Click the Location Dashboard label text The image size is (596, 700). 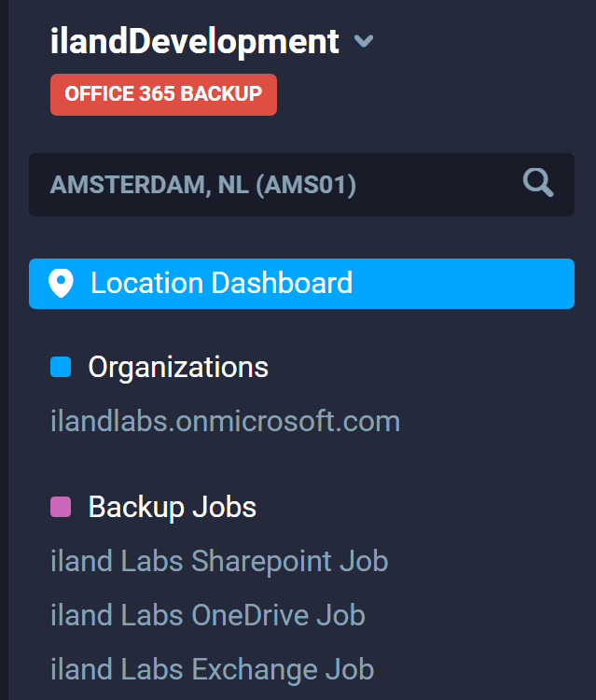click(221, 284)
